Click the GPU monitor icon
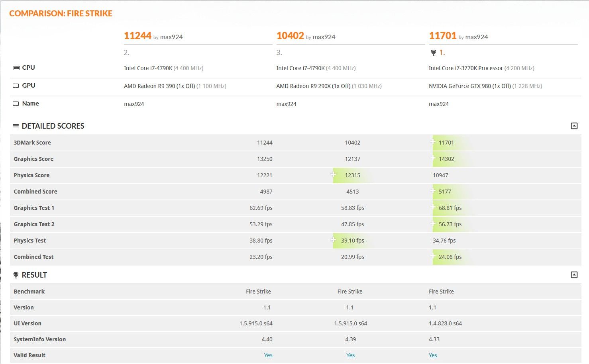This screenshot has height=364, width=589. 16,86
